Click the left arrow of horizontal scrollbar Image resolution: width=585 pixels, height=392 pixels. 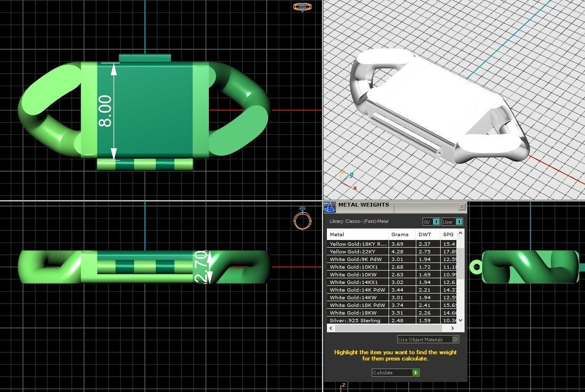pos(330,328)
